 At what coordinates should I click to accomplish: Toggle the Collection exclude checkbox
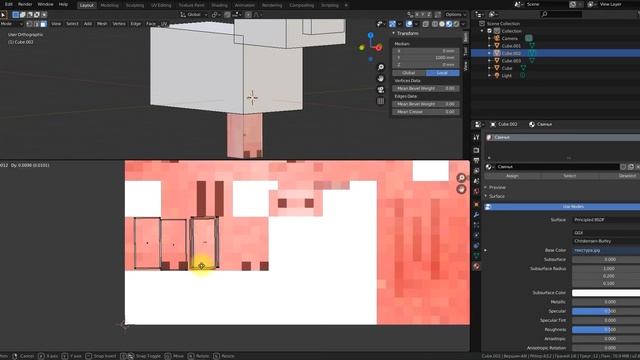(x=489, y=31)
